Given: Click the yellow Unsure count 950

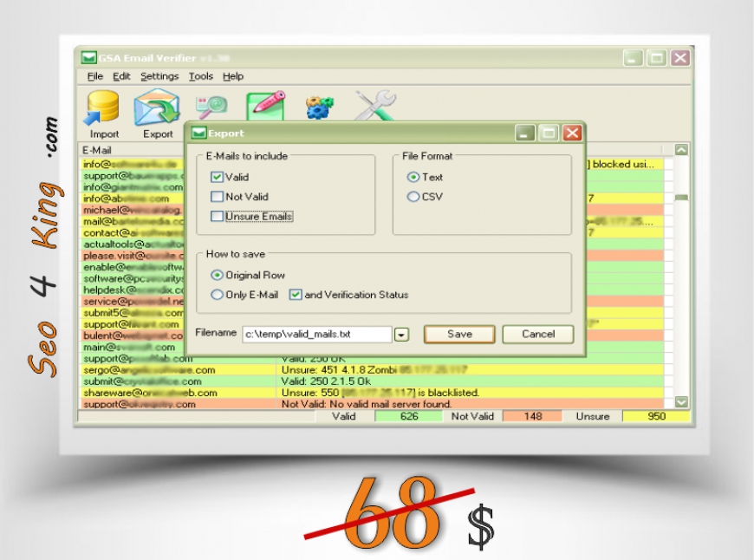Looking at the screenshot, I should coord(656,416).
